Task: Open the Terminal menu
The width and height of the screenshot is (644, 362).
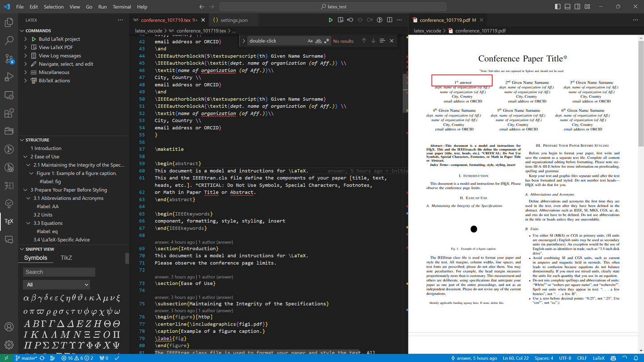Action: pos(121,7)
